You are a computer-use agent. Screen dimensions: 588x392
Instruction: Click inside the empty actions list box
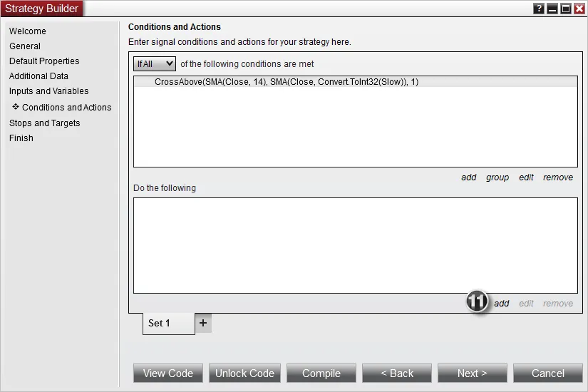[x=356, y=246]
